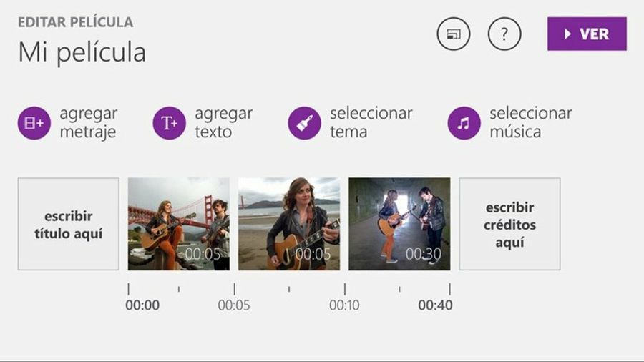Click the "agregar texto" label
The image size is (644, 362).
(x=223, y=123)
